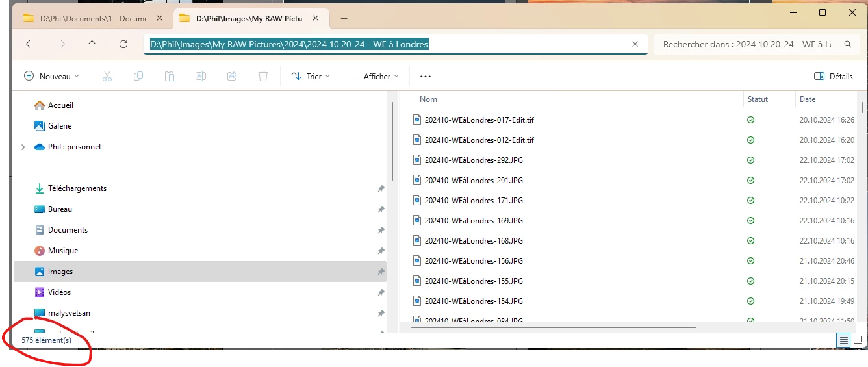Screen dimensions: 868x367
Task: Sort by the Nom column header
Action: [x=428, y=99]
